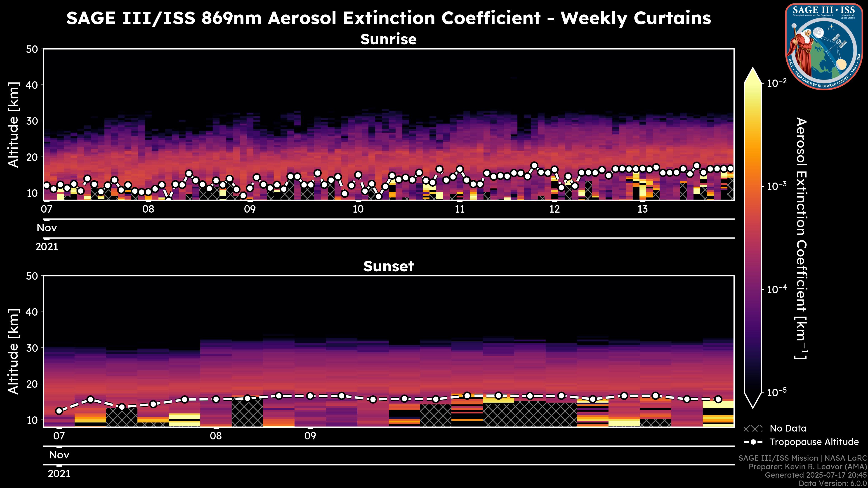Click the first tropopause marker in Sunset plot
868x488 pixels.
pos(59,411)
